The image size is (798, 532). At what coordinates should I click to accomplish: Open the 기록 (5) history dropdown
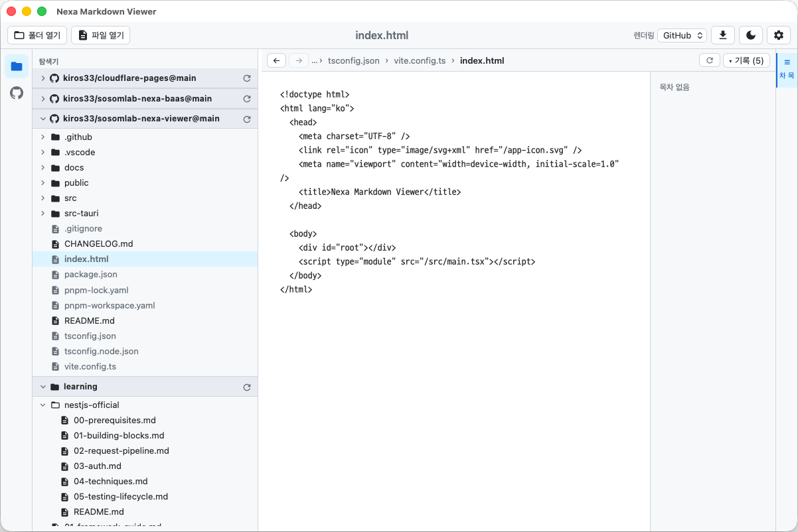click(x=746, y=60)
